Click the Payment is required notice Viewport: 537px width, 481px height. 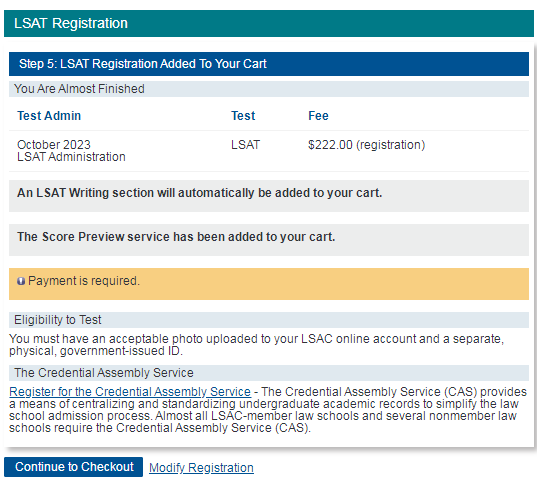pos(269,284)
